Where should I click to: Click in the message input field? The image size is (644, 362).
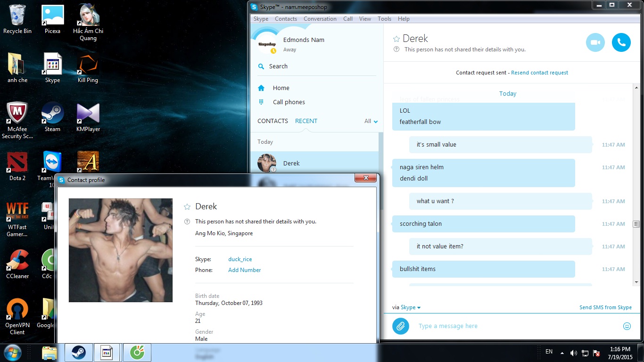516,326
